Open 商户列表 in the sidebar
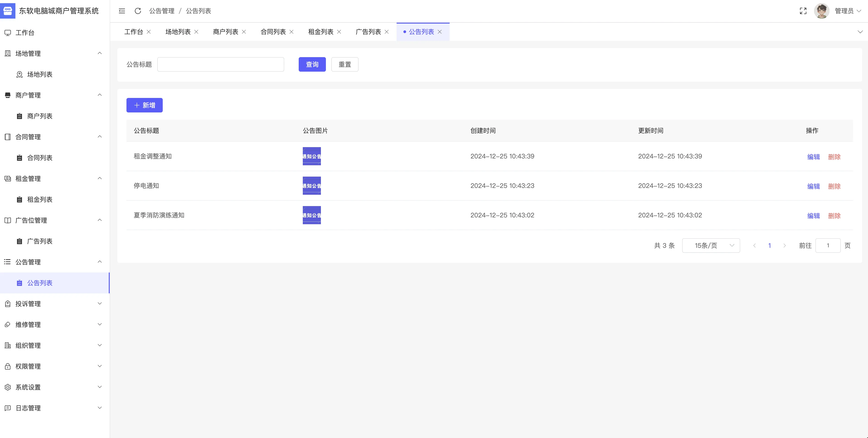The image size is (868, 438). pyautogui.click(x=39, y=116)
